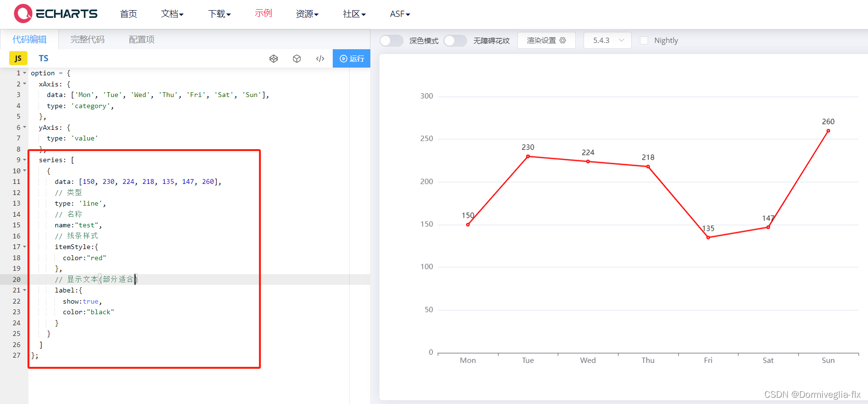Click the Mon data point on the chart
Screen dimensions: 868x404
coord(468,224)
